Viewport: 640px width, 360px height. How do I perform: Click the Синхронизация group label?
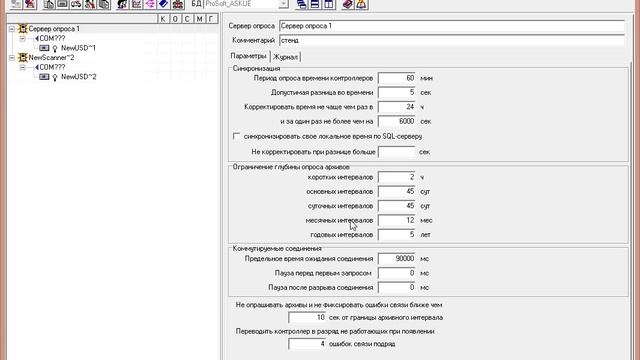click(x=256, y=69)
